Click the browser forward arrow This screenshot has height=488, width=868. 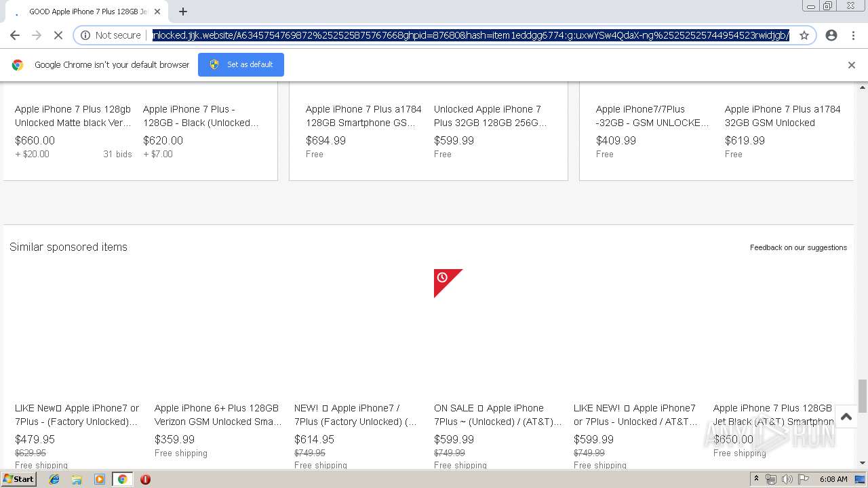click(37, 35)
